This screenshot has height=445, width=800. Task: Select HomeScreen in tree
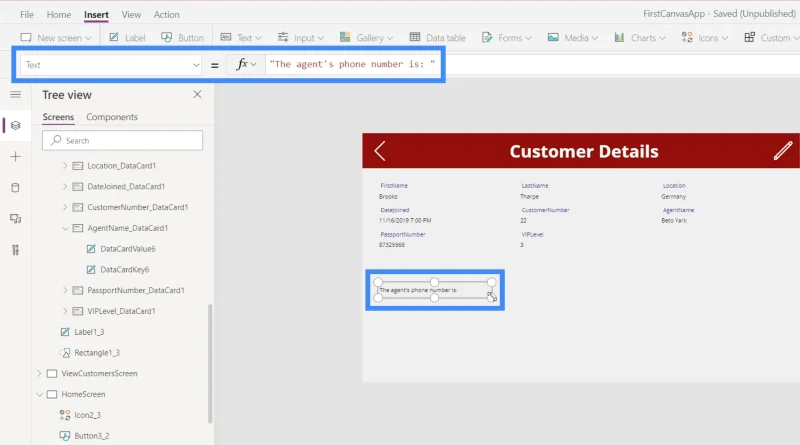point(83,394)
